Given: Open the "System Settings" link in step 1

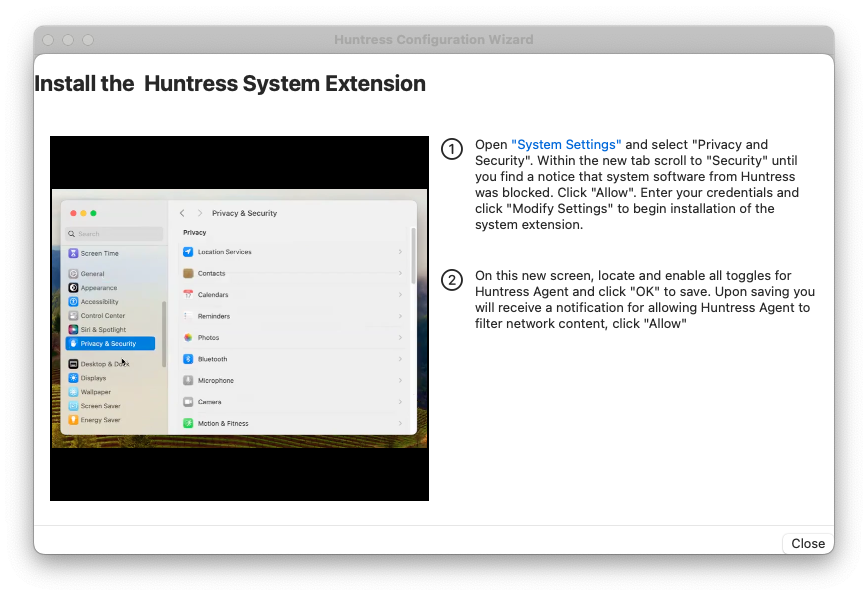Looking at the screenshot, I should (x=566, y=144).
